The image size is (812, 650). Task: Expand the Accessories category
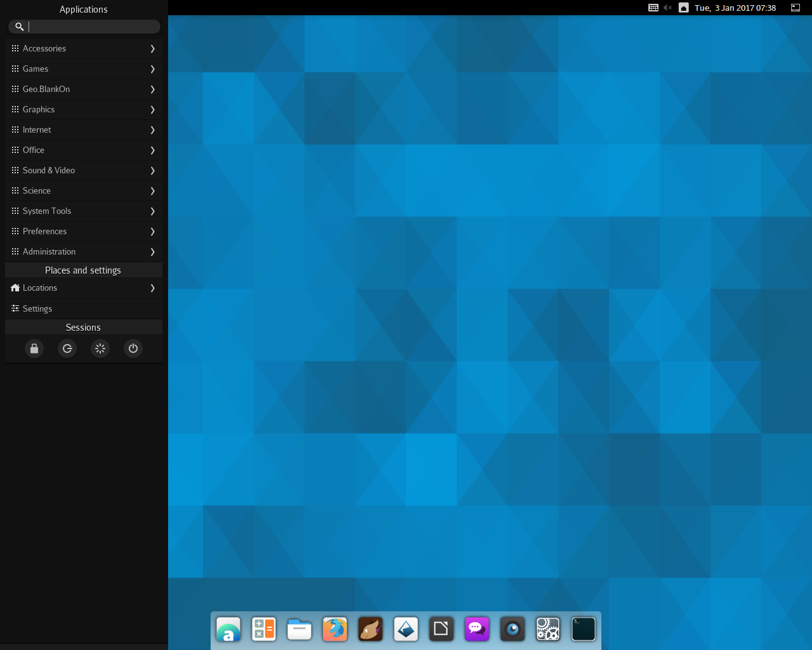83,48
